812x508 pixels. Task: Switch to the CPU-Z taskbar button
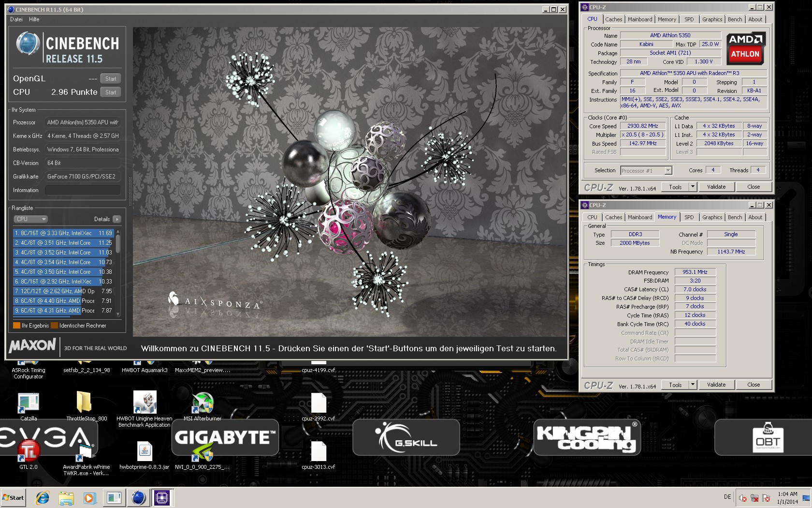click(x=162, y=498)
